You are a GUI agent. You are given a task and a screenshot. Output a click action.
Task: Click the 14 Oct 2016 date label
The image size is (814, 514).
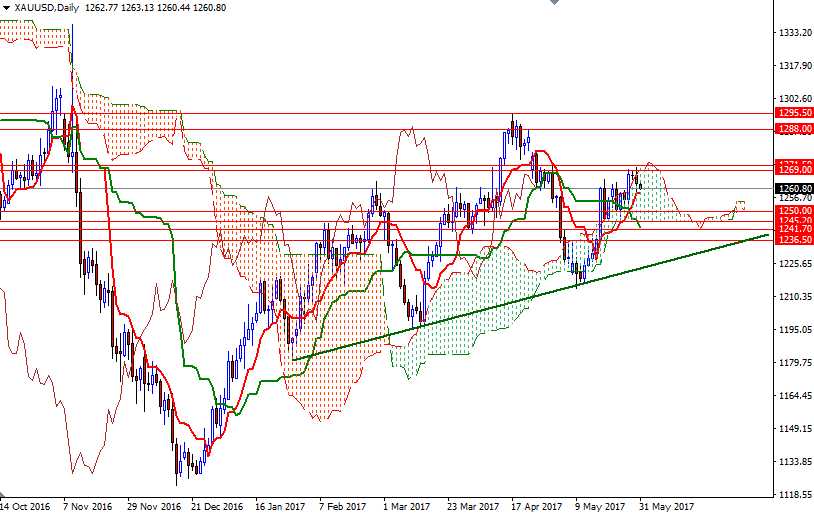point(27,506)
